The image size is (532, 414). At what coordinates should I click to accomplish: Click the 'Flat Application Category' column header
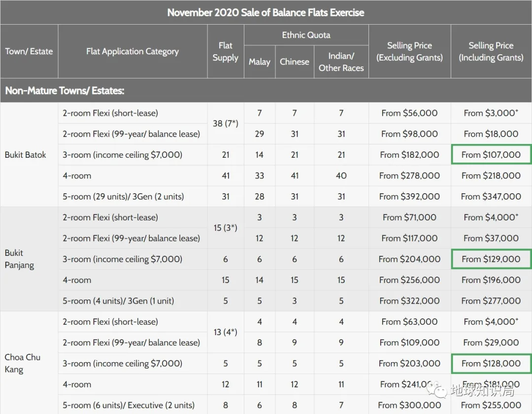[x=133, y=51]
